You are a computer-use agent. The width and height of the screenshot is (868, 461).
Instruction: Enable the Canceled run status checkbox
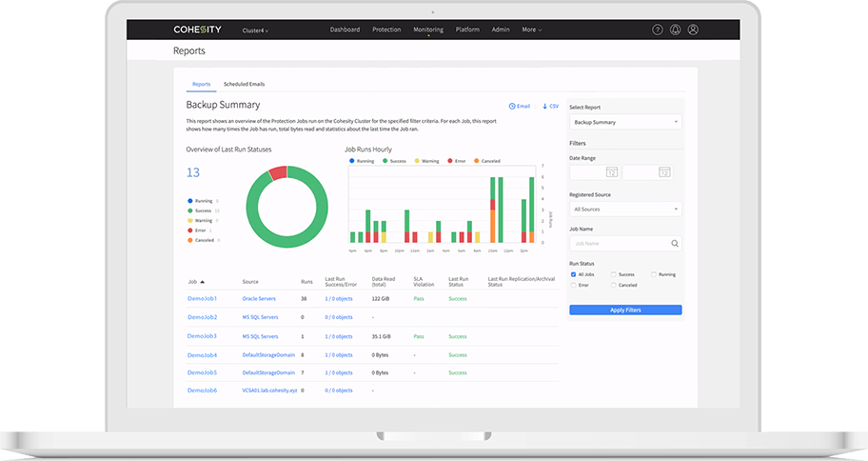[613, 285]
